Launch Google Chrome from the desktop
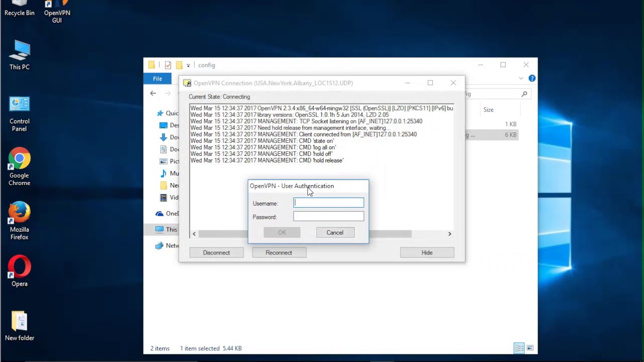Viewport: 644px width, 362px height. click(19, 167)
